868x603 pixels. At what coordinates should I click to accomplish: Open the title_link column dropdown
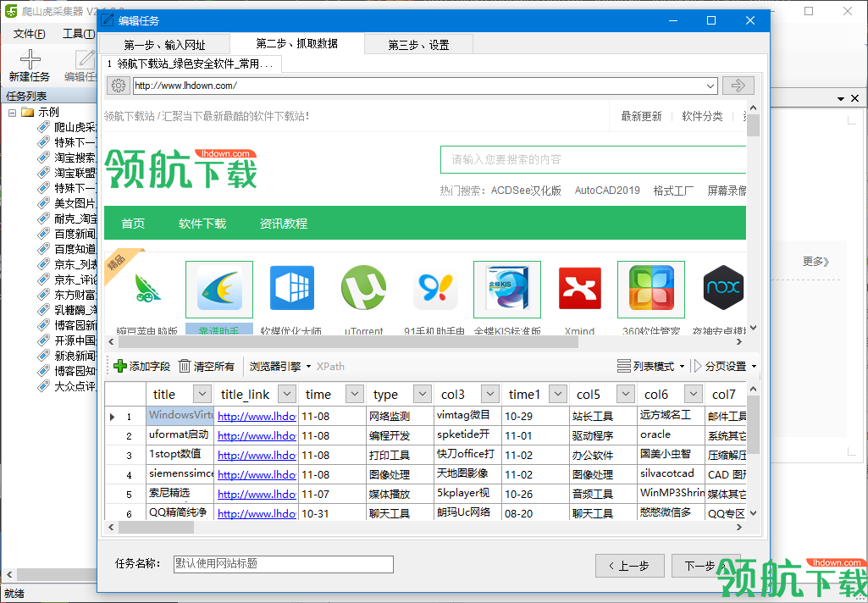point(287,395)
